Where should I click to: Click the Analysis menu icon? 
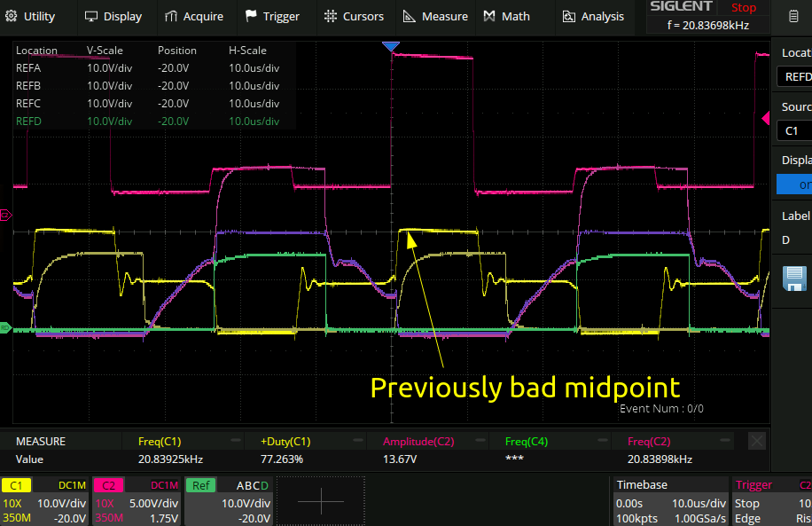pos(568,16)
